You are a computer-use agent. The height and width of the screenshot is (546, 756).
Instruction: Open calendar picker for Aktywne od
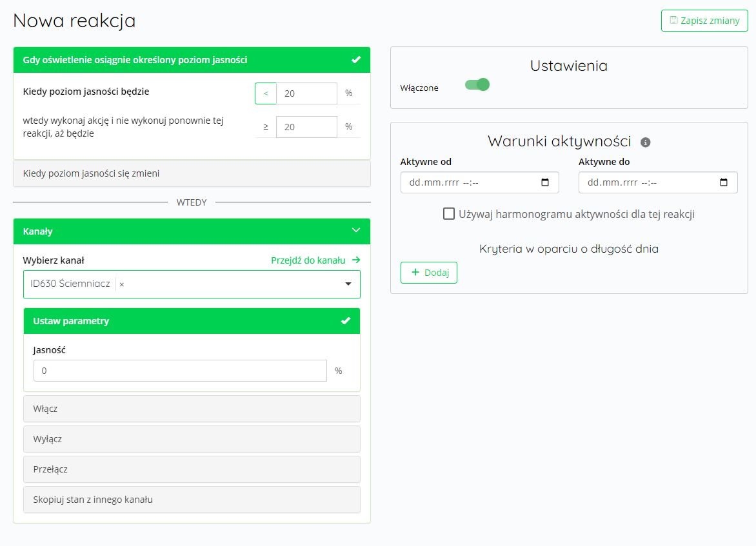(545, 182)
